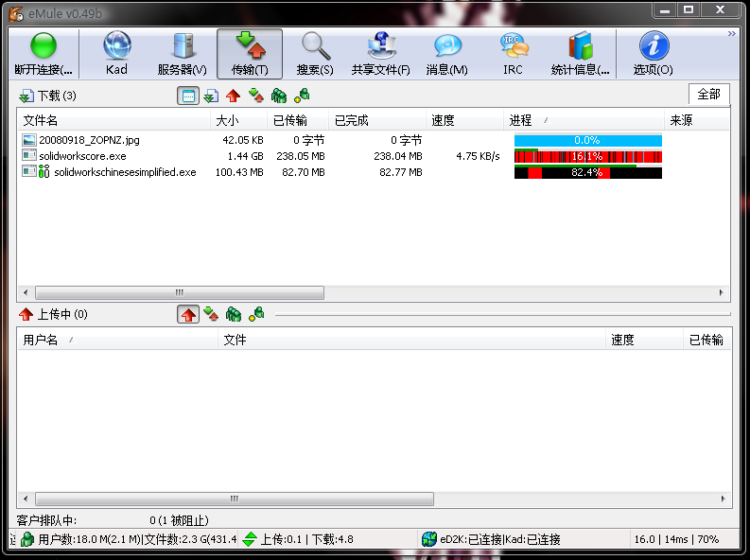
Task: Click the solidworkscore.exe file icon
Action: click(x=29, y=156)
